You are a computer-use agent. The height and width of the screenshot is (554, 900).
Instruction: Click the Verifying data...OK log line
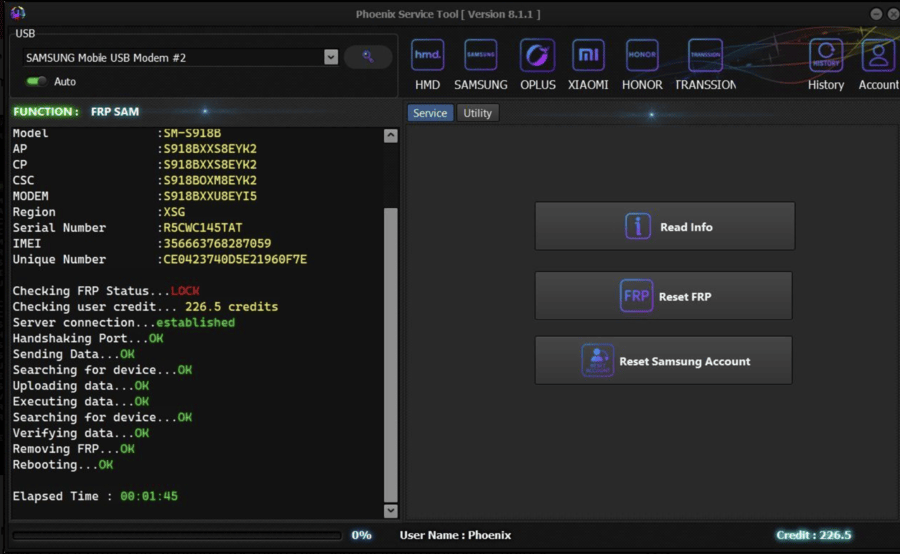pyautogui.click(x=81, y=433)
